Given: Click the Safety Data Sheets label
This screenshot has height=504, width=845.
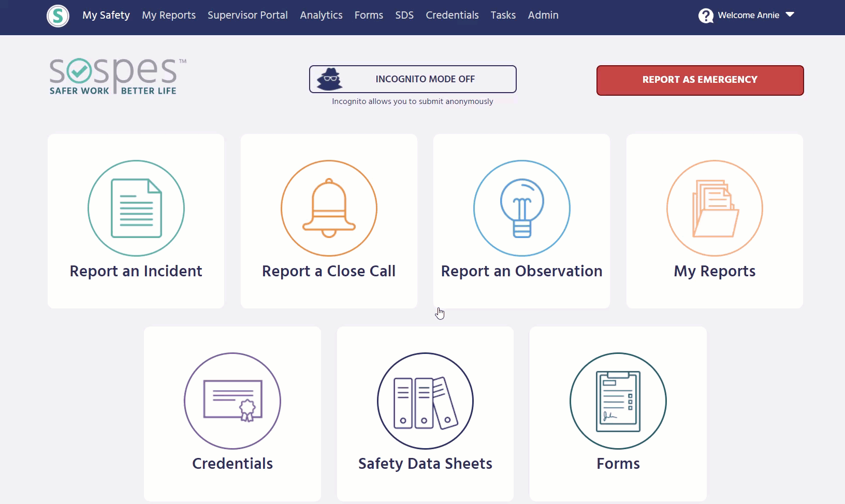Looking at the screenshot, I should coord(425,464).
